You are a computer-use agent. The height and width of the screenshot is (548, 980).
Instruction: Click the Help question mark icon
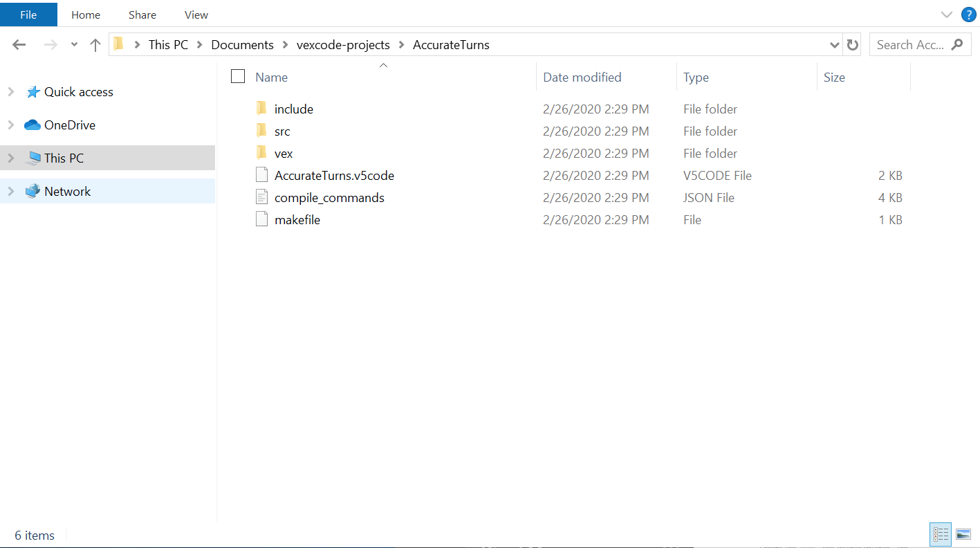click(968, 14)
